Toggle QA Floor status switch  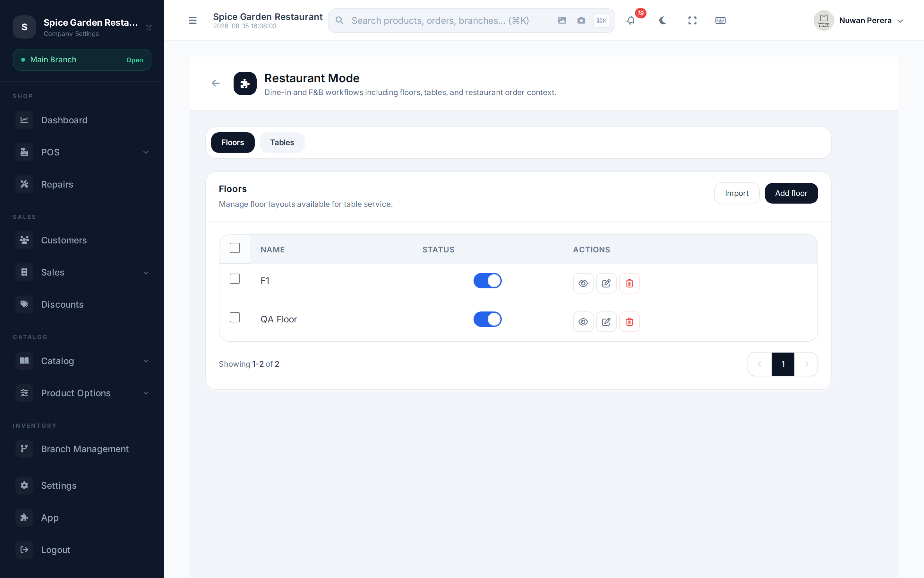coord(487,319)
